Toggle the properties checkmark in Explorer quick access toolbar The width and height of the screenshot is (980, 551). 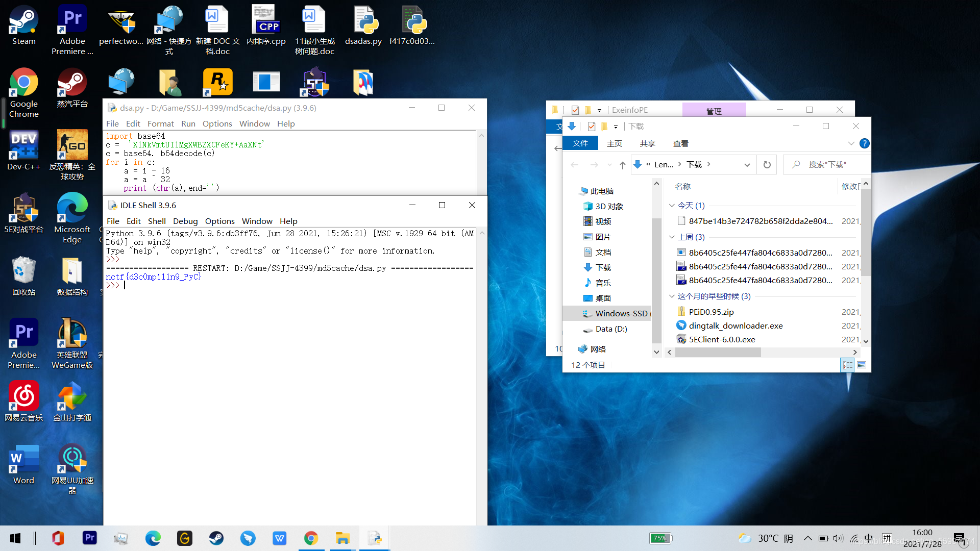(x=592, y=127)
